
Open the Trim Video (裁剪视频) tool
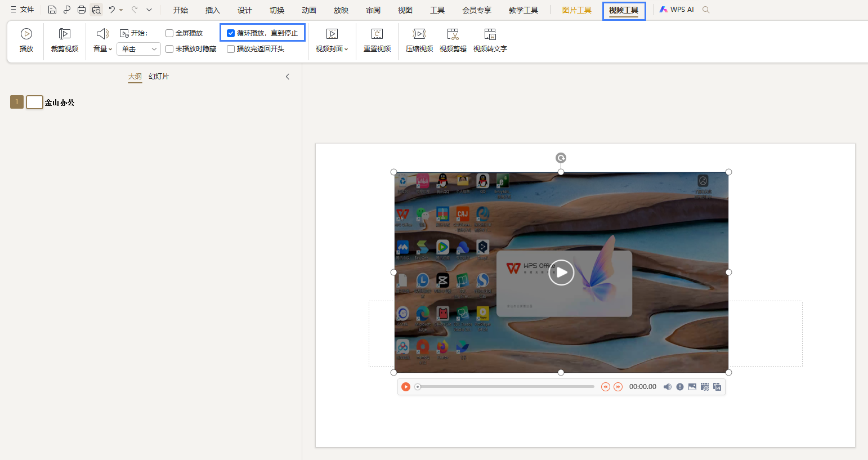pos(65,34)
